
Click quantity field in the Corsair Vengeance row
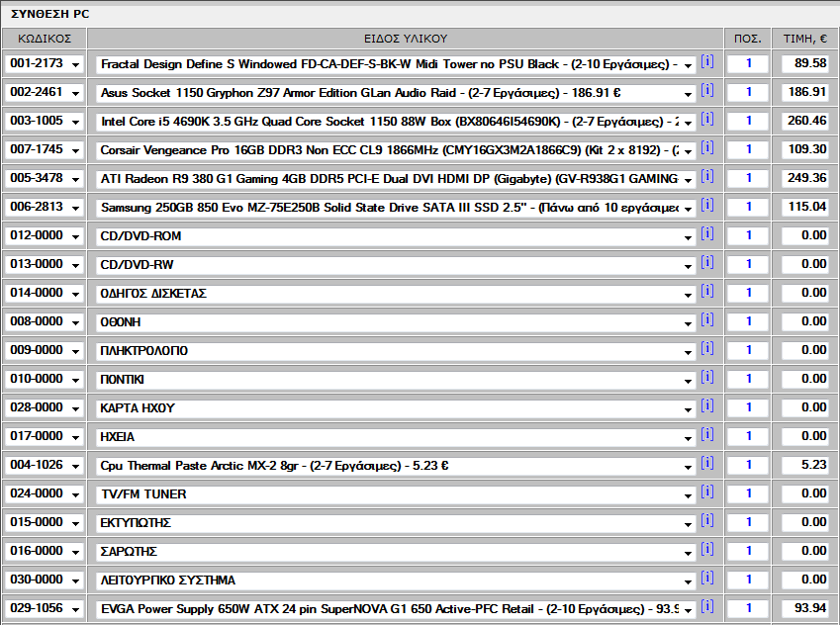pyautogui.click(x=748, y=149)
